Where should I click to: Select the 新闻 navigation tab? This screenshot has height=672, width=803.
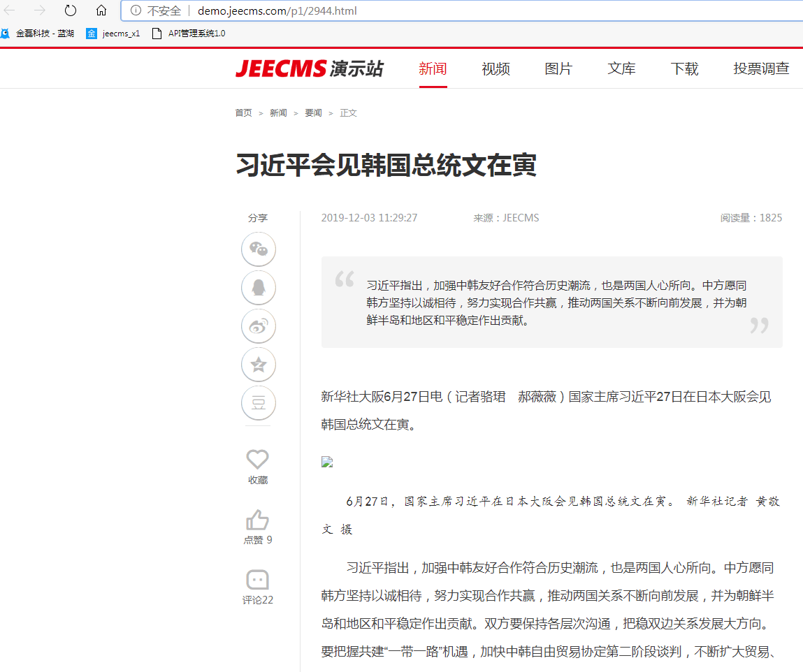tap(433, 68)
